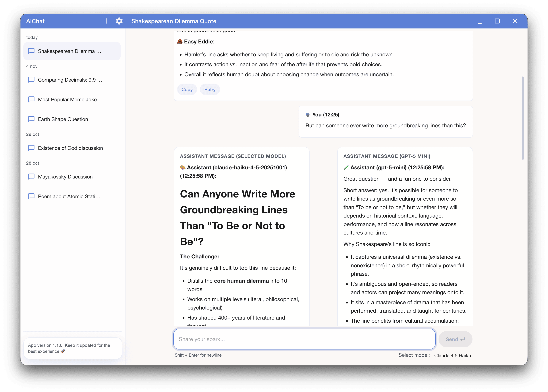Viewport: 548px width, 392px height.
Task: Click the plus icon for new chat
Action: [x=106, y=21]
